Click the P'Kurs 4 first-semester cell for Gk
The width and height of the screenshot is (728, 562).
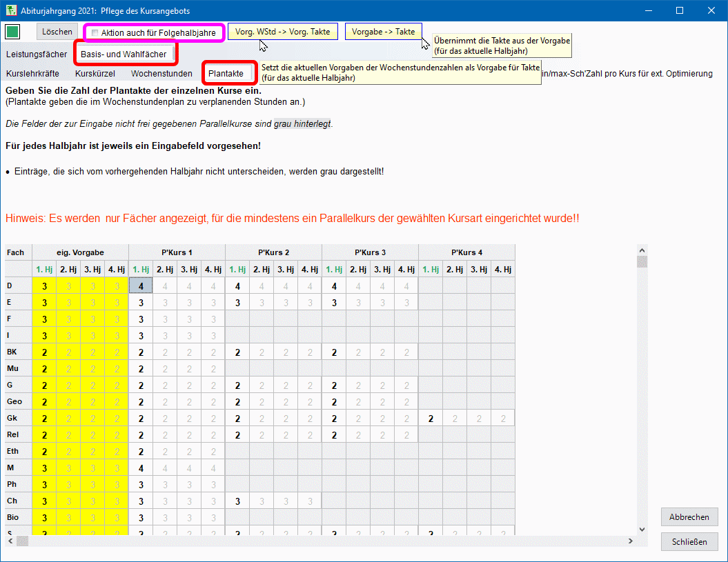pos(431,419)
